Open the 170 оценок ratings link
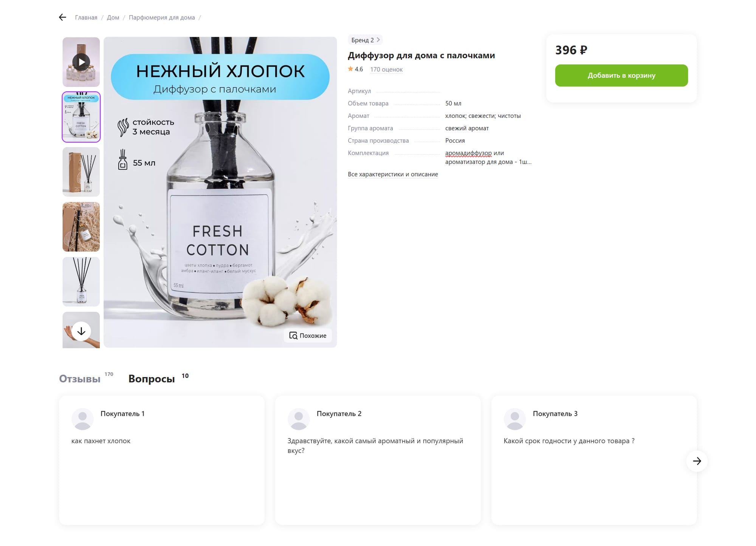Screen dimensions: 756x546 pyautogui.click(x=386, y=70)
